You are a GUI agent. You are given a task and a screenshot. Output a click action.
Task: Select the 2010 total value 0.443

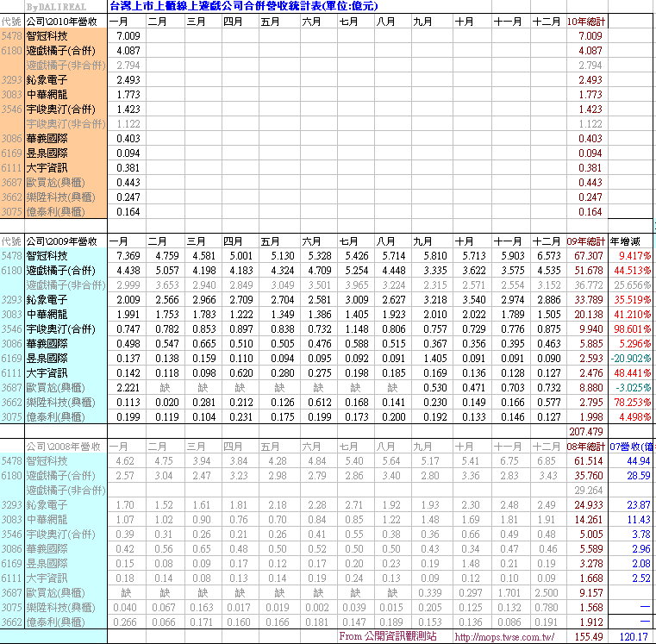(590, 183)
